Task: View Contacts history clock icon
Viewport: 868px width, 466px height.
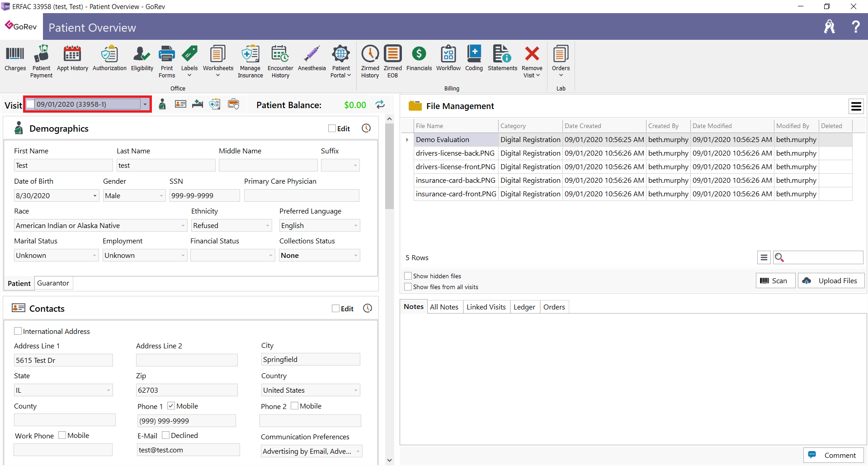Action: 368,309
